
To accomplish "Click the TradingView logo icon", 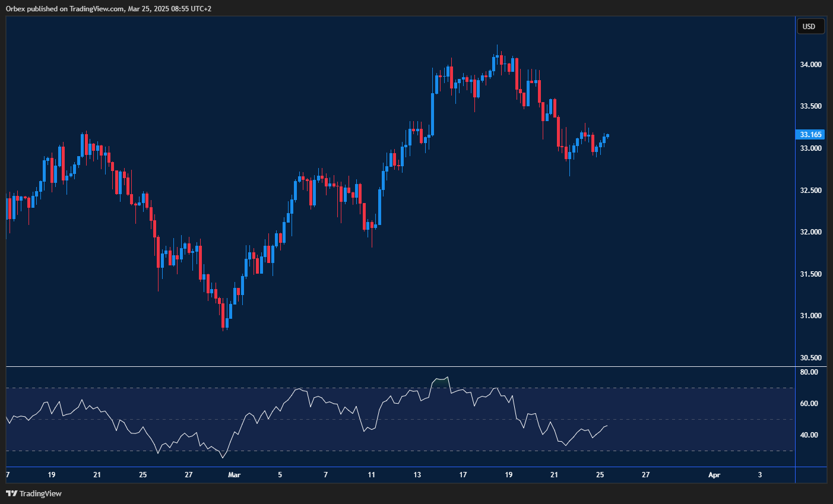I will [x=11, y=493].
